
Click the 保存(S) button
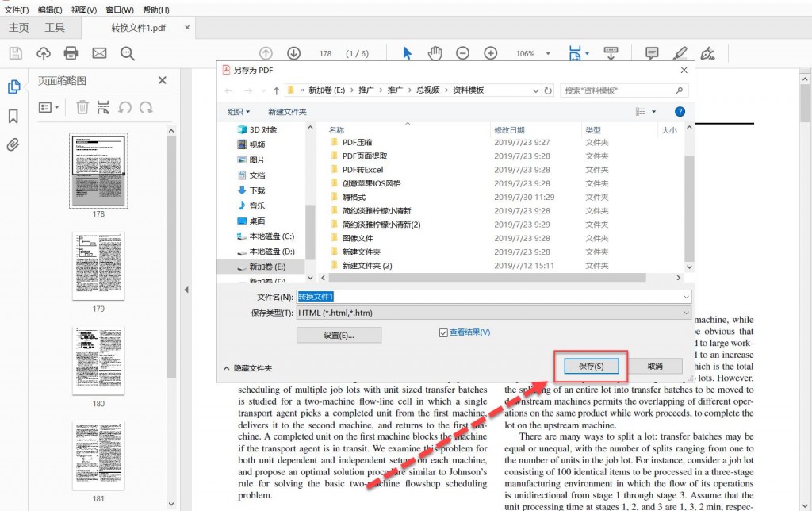592,366
